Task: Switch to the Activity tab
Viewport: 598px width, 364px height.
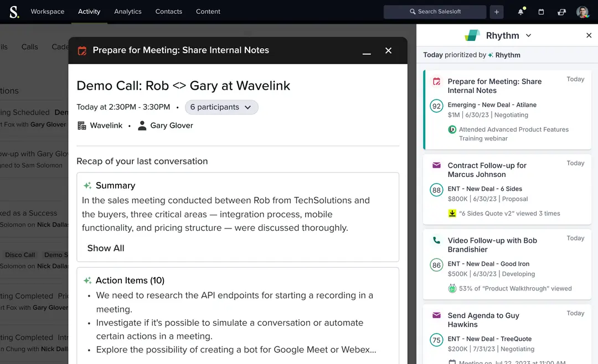Action: tap(89, 12)
